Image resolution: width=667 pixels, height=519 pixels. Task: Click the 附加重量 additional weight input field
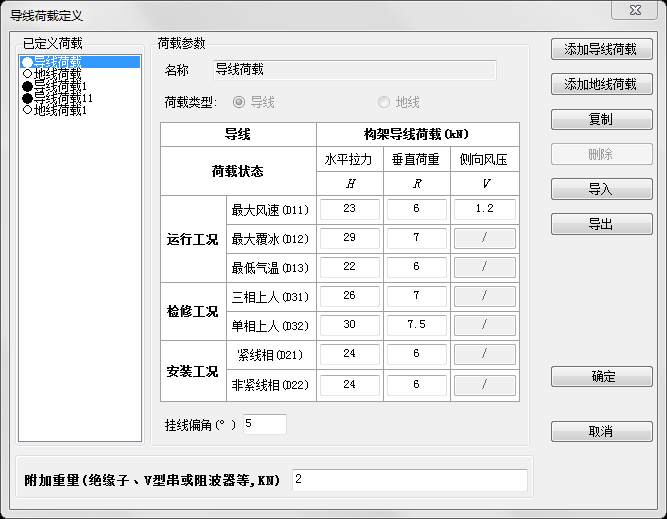409,480
